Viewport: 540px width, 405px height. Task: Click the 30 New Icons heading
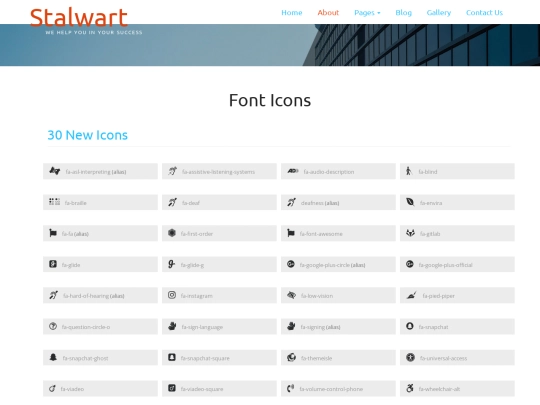(87, 135)
